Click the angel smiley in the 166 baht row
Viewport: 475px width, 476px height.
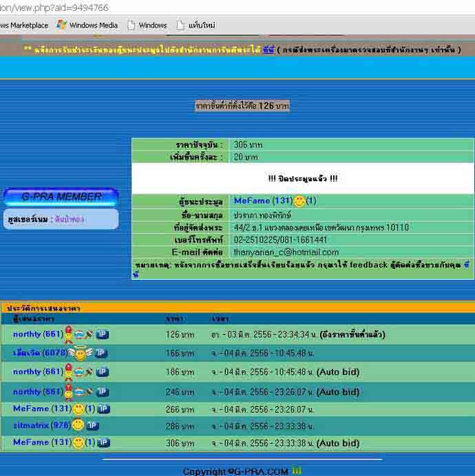[81, 354]
